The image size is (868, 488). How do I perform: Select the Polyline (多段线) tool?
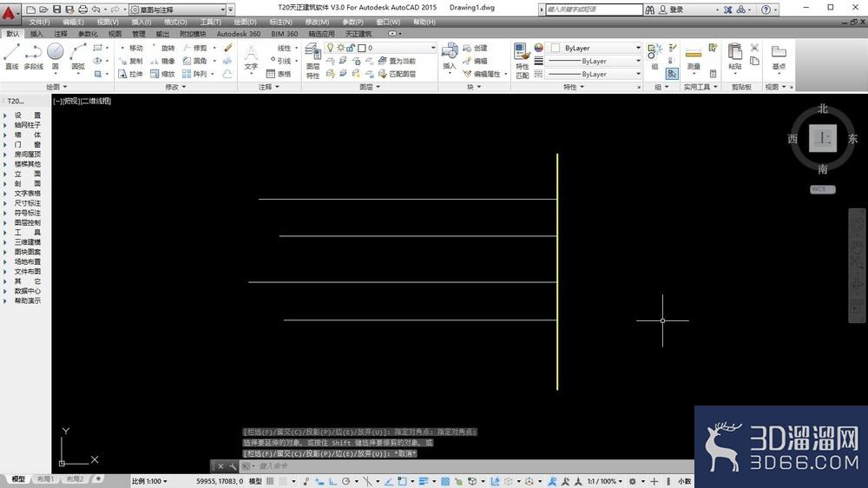pyautogui.click(x=33, y=56)
